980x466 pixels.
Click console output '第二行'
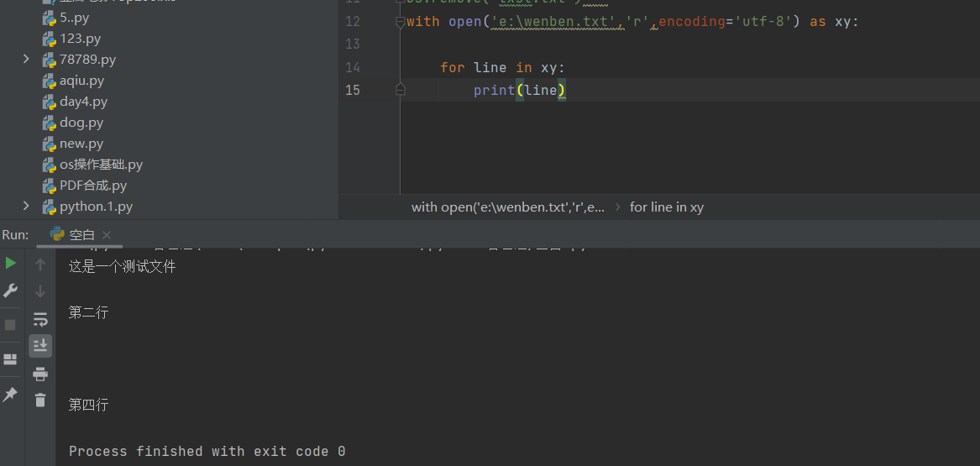point(88,313)
